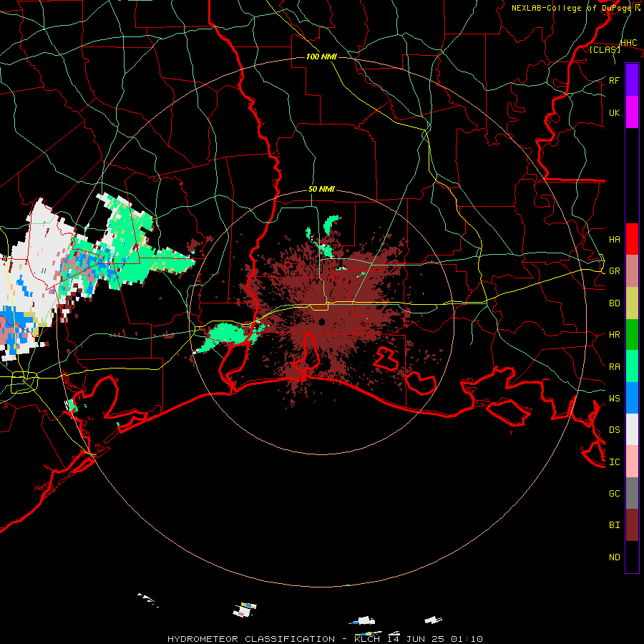
Task: Select the blue WS legend swatch
Action: point(632,398)
